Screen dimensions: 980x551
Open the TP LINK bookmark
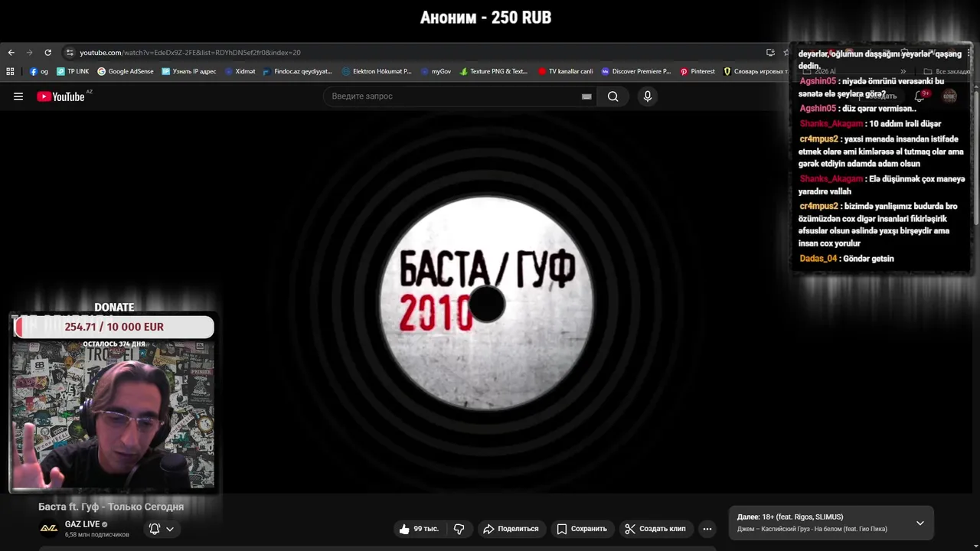pos(73,71)
